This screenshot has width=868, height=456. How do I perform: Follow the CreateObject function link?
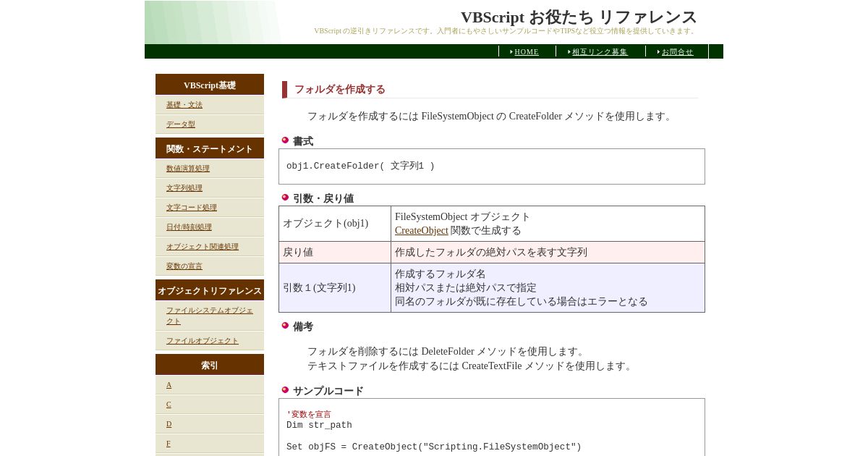(422, 231)
